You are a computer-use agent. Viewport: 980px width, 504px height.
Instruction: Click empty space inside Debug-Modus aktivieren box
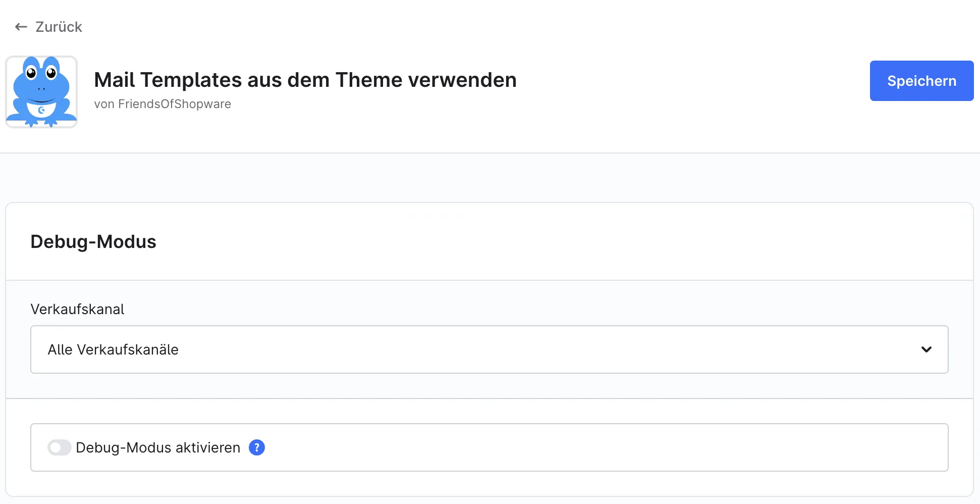pos(606,447)
